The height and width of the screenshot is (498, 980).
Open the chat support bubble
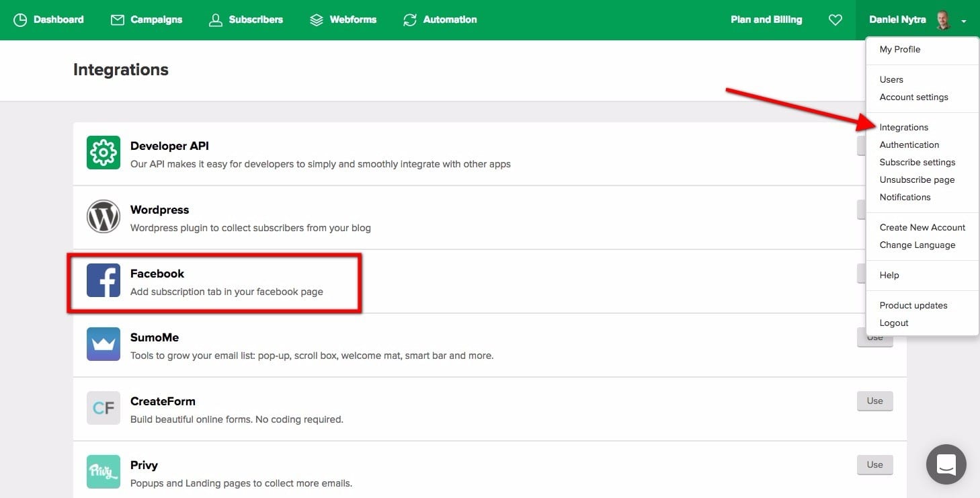(946, 464)
